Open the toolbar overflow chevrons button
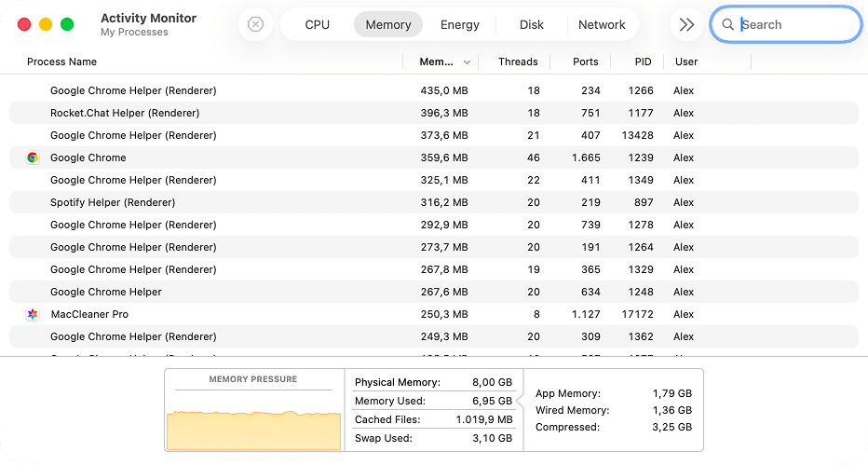This screenshot has height=465, width=868. 686,24
